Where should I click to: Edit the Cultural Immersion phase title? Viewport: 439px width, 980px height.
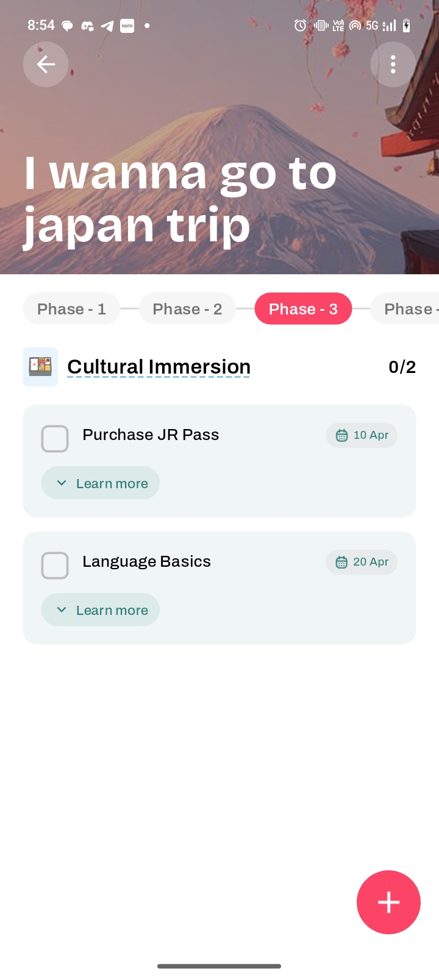(159, 367)
